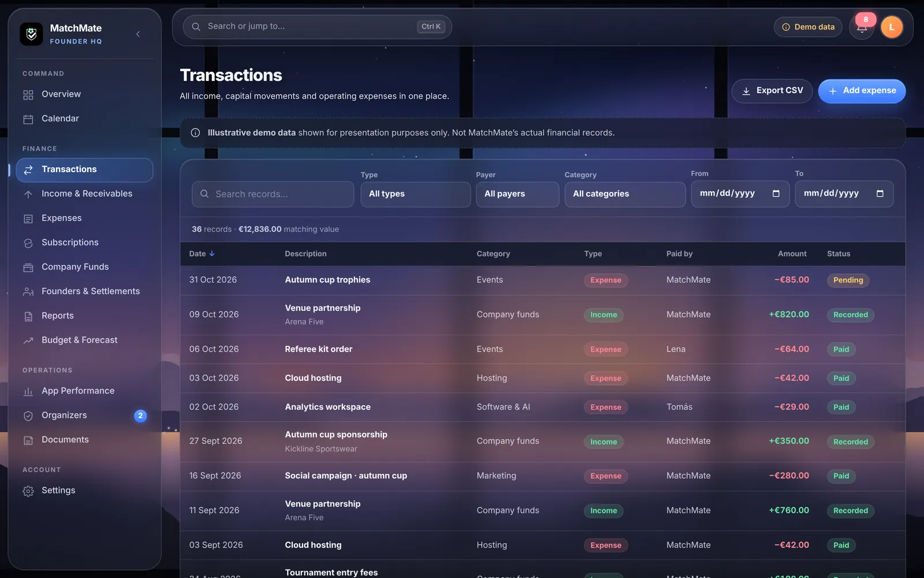Click the Income & Receivables arrow icon
The width and height of the screenshot is (924, 578).
pyautogui.click(x=28, y=194)
